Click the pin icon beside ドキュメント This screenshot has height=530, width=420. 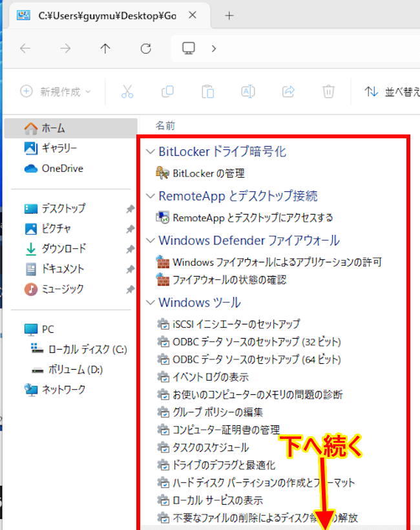(131, 270)
